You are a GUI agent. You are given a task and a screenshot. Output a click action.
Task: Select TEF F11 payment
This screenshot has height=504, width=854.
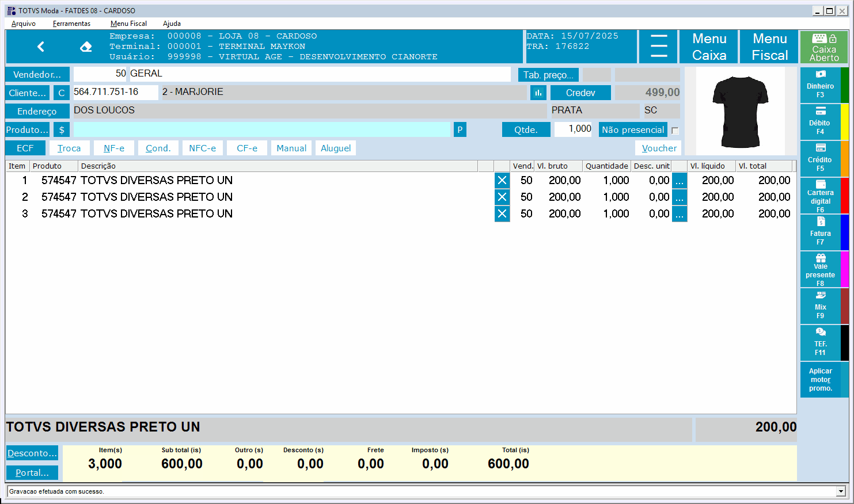pos(820,343)
